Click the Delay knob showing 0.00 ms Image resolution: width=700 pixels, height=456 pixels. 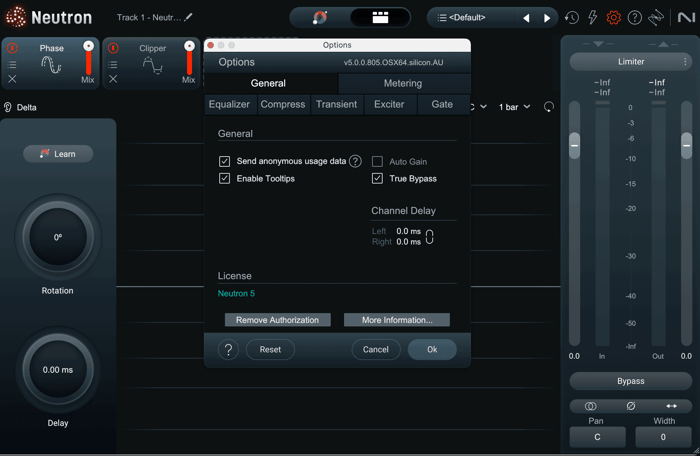coord(58,369)
